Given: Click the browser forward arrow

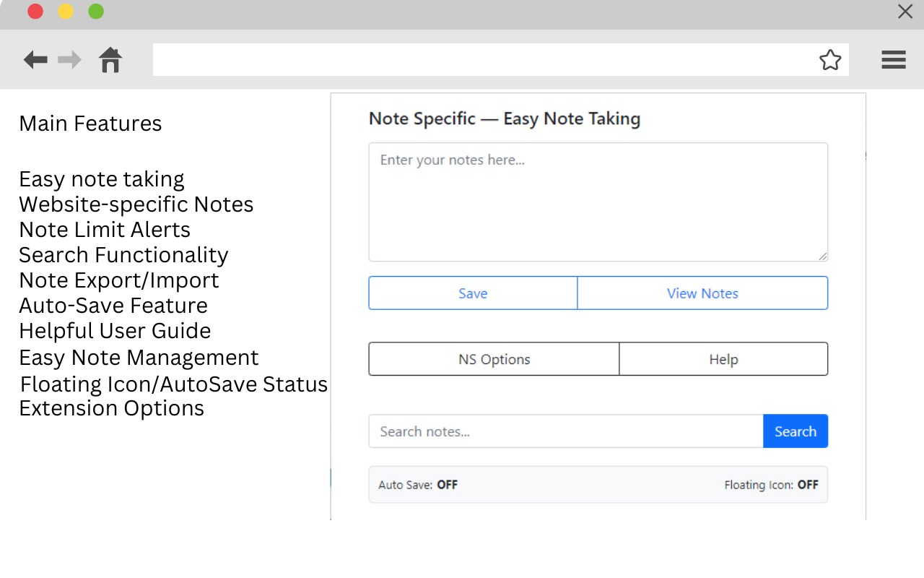Looking at the screenshot, I should (x=70, y=59).
